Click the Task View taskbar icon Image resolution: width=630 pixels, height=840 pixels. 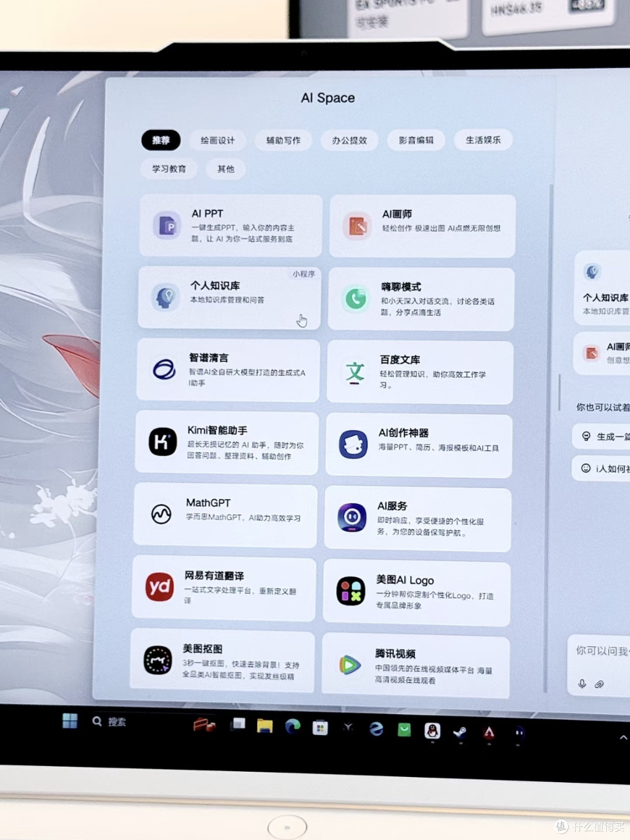[x=238, y=724]
